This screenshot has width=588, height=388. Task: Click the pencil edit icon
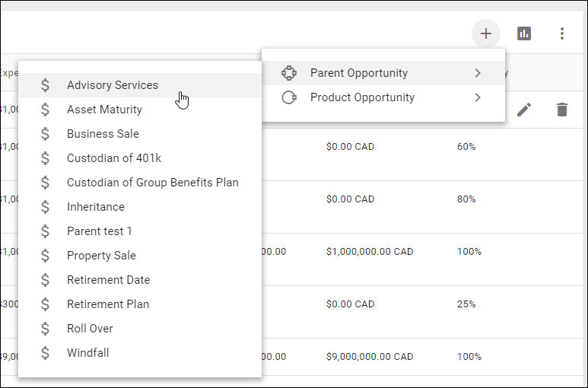523,110
